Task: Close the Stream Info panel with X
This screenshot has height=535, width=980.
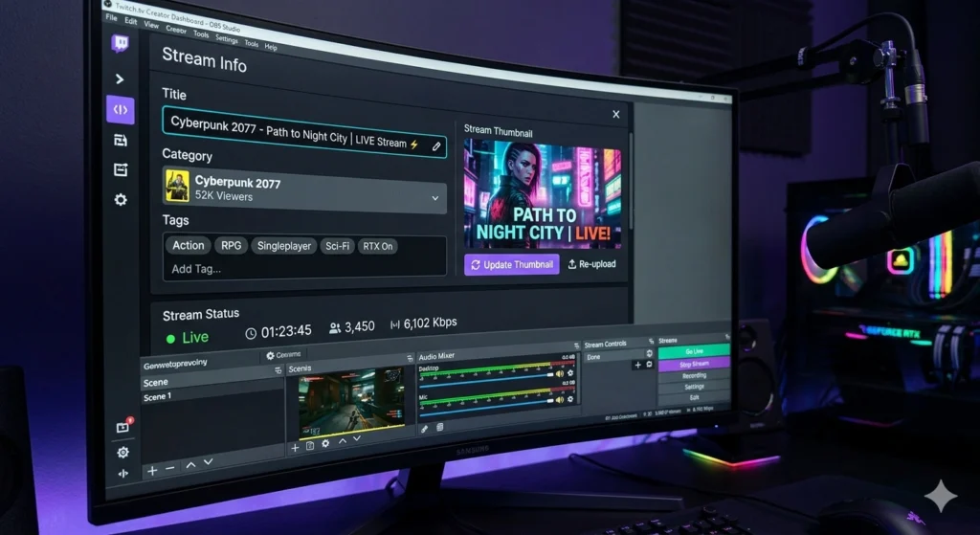Action: point(615,115)
